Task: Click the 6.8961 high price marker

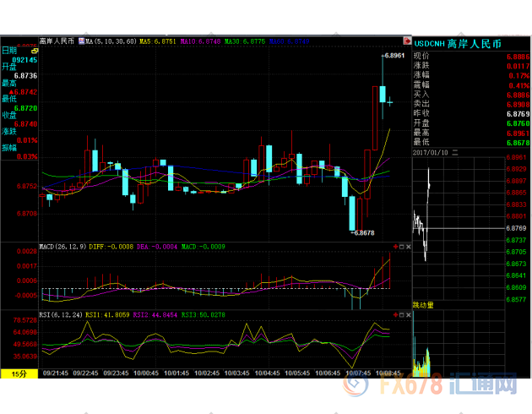Action: [394, 56]
